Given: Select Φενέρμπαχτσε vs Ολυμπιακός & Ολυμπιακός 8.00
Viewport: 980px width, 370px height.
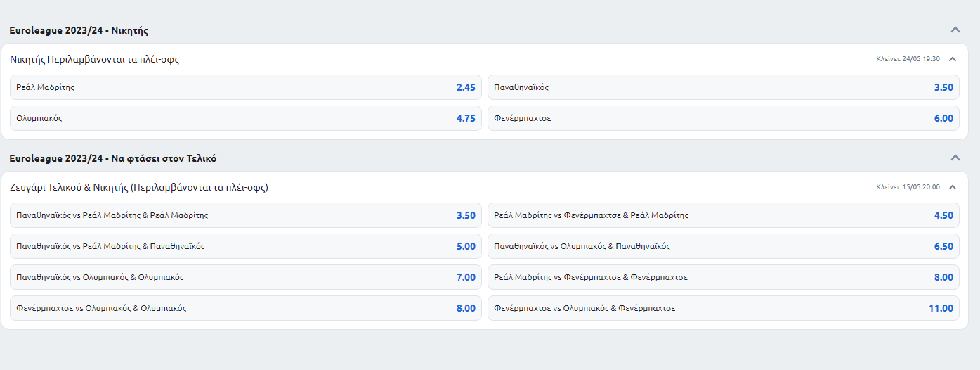Looking at the screenshot, I should click(246, 308).
